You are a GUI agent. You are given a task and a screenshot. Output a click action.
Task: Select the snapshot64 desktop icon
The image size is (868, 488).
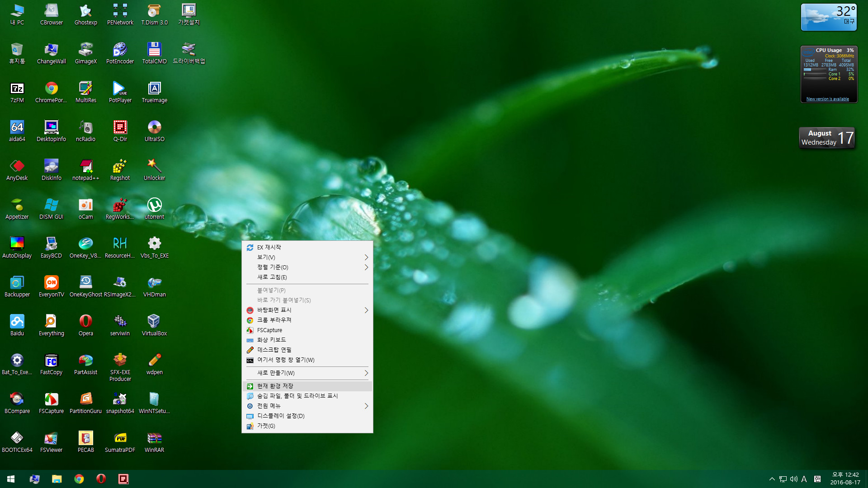pyautogui.click(x=120, y=403)
